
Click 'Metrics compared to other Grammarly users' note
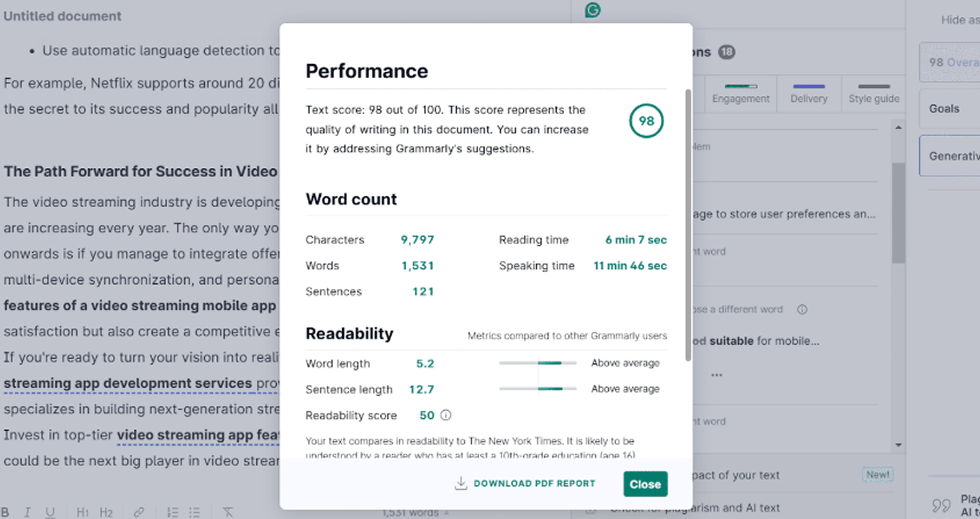click(567, 336)
